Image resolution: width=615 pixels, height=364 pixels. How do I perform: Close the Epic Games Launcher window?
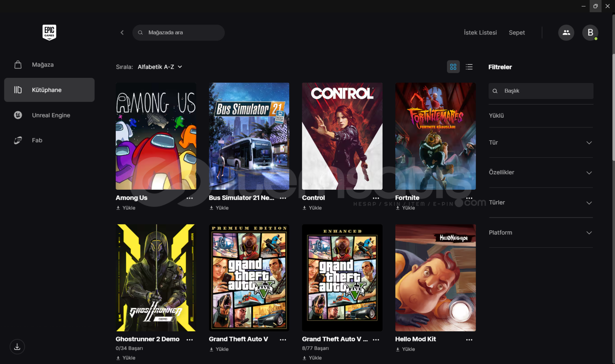coord(608,6)
